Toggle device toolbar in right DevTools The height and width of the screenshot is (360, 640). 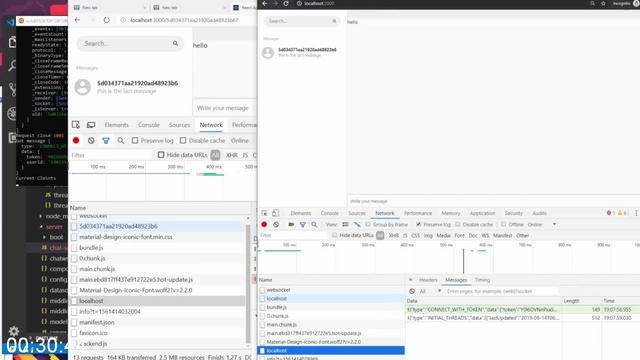(276, 213)
